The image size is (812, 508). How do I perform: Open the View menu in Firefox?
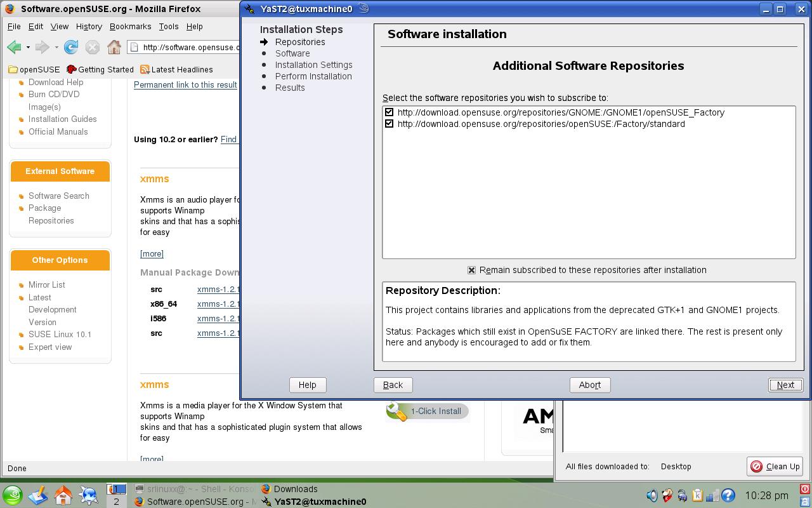coord(60,27)
